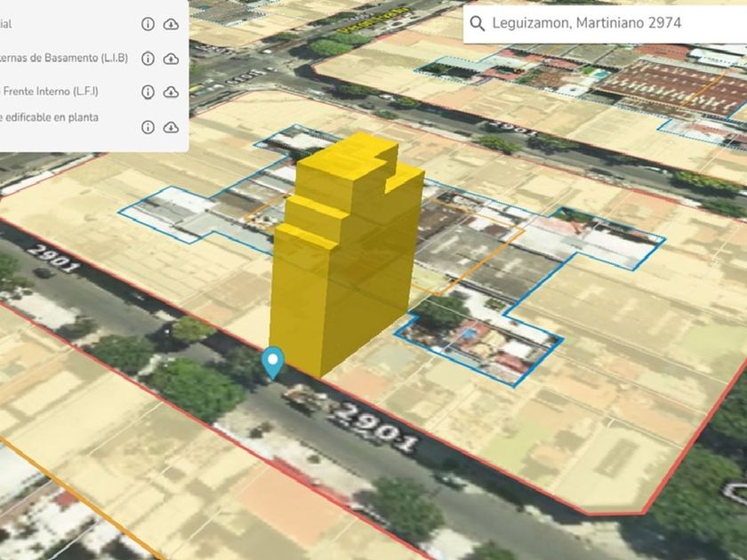Screen dimensions: 747x560
Task: Download the Frente Interno (L.F.I) layer
Action: (171, 92)
